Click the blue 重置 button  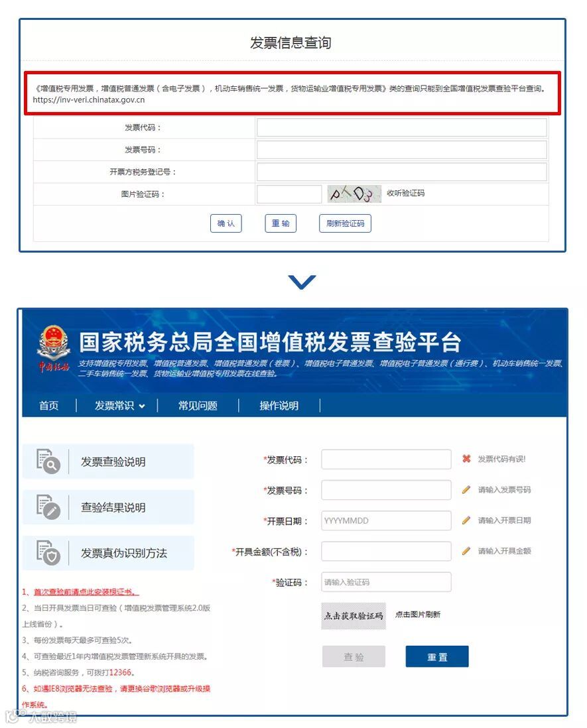pyautogui.click(x=437, y=656)
